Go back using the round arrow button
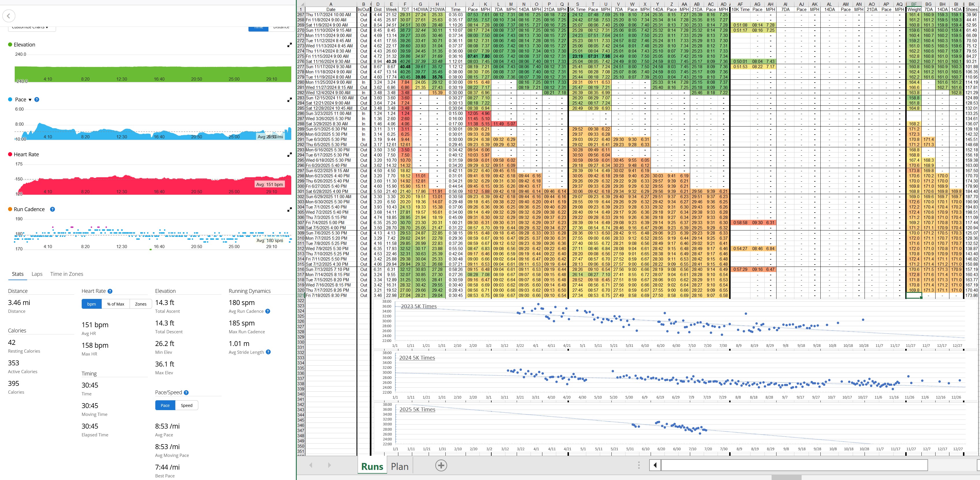Image resolution: width=980 pixels, height=480 pixels. click(9, 16)
